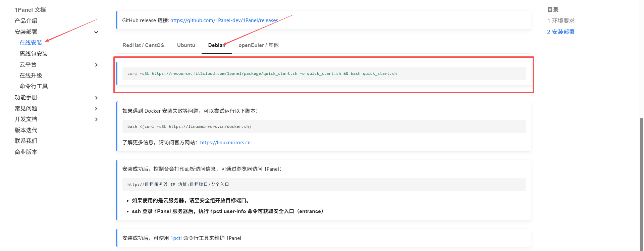Jump to 2 安装部署 in table of contents

[x=561, y=32]
